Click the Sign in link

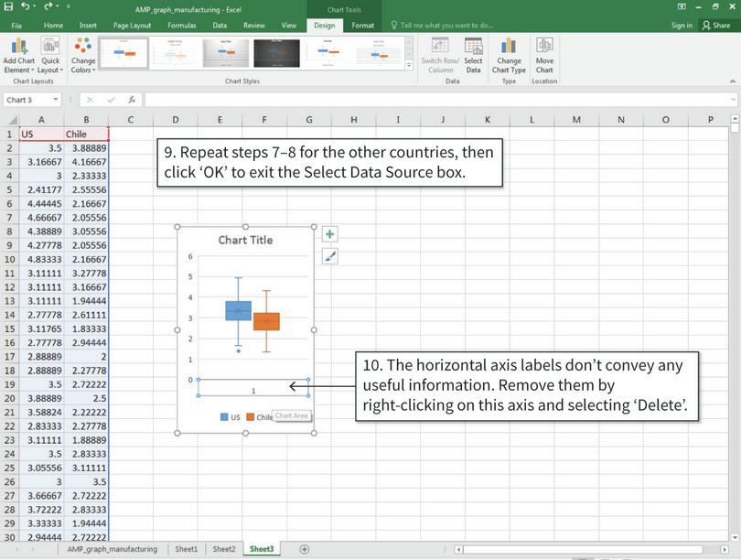click(x=682, y=25)
